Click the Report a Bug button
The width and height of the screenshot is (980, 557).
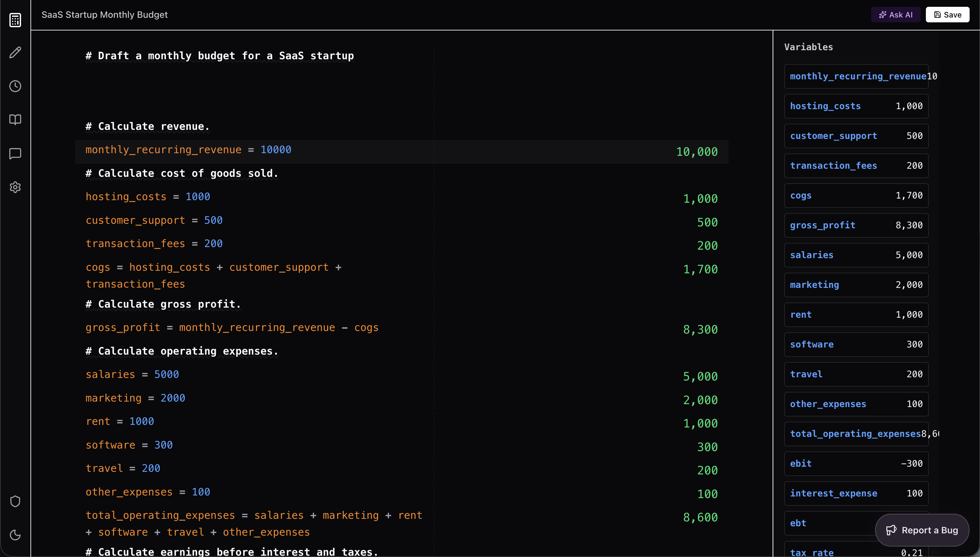[x=922, y=530]
